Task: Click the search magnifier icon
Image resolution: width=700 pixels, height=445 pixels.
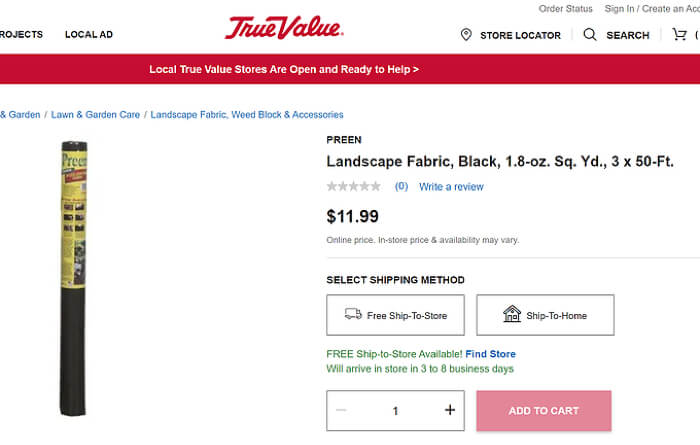Action: (x=590, y=34)
